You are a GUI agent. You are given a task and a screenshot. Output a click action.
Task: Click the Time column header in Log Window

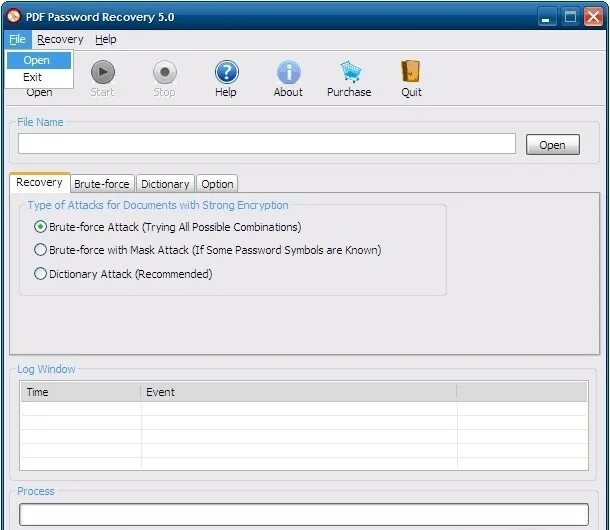click(81, 392)
